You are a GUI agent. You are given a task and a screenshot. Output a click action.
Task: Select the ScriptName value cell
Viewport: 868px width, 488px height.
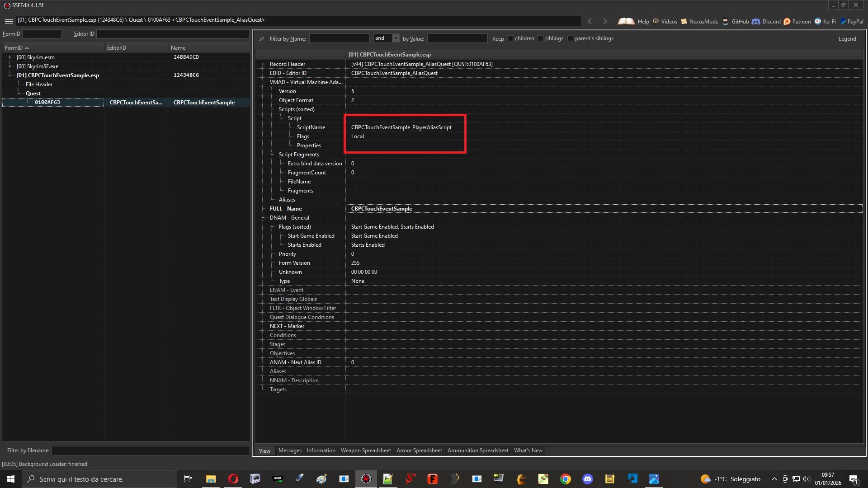[604, 127]
